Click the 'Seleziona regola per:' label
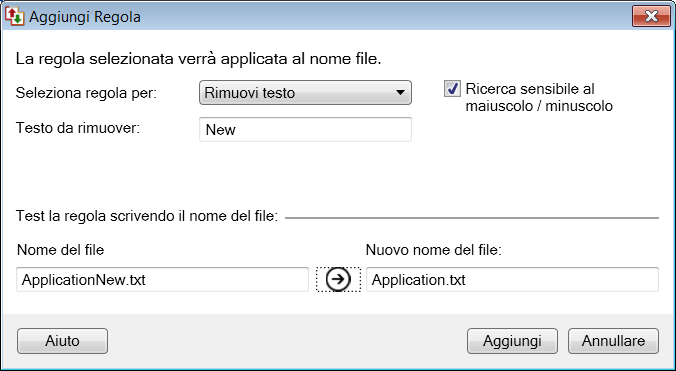 [86, 93]
